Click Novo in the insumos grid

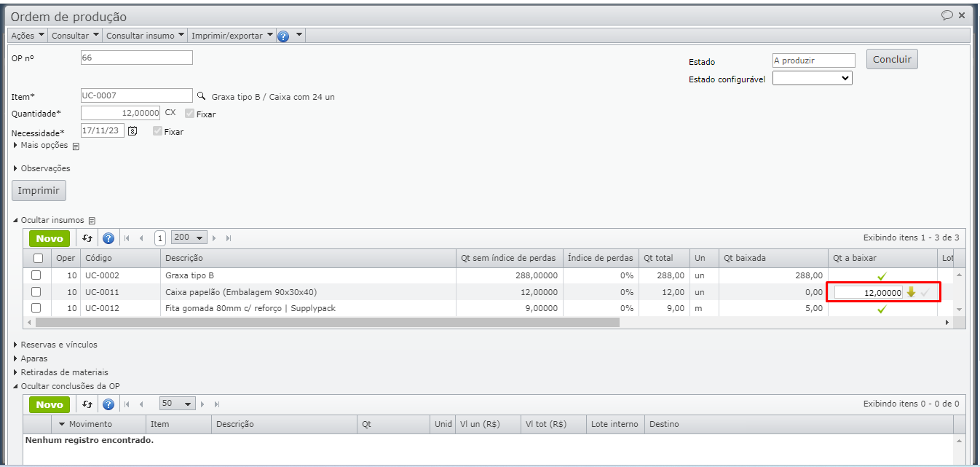coord(50,238)
